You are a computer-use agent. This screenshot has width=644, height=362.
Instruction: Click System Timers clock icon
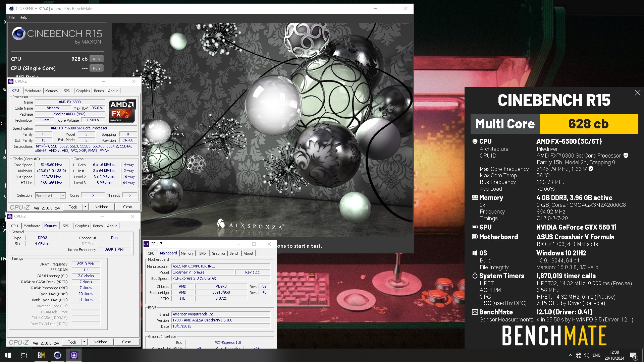click(x=475, y=276)
